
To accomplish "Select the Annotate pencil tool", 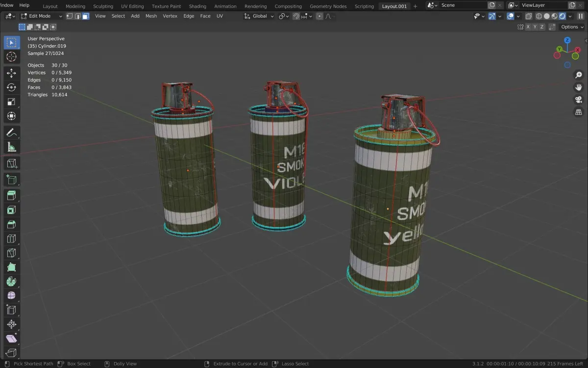I will point(11,132).
